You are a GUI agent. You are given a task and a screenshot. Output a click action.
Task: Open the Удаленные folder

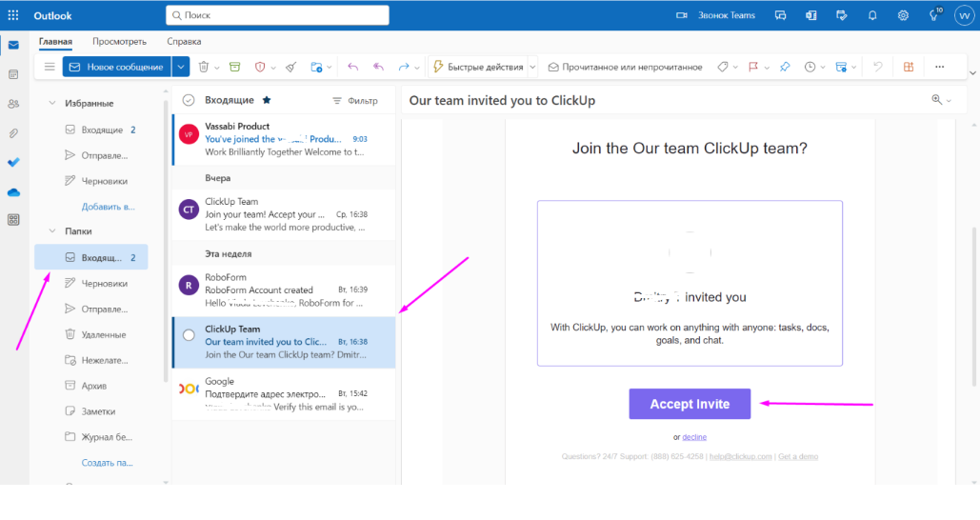coord(91,334)
